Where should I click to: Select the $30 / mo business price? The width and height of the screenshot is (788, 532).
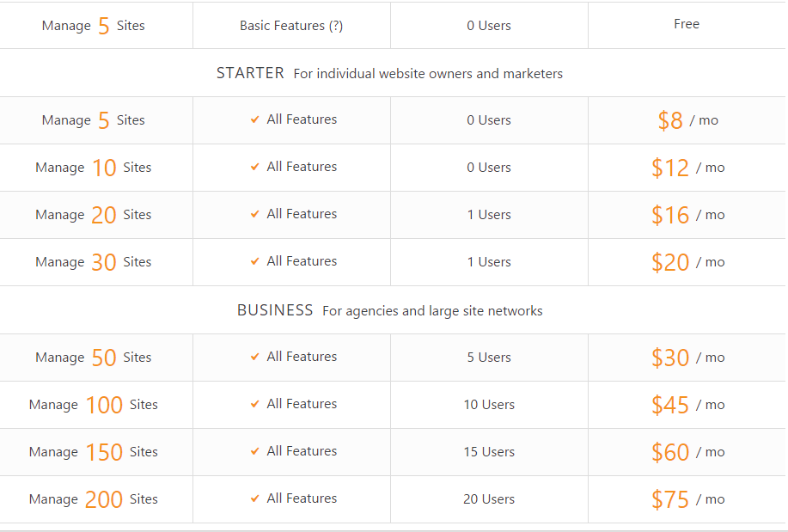click(x=688, y=358)
